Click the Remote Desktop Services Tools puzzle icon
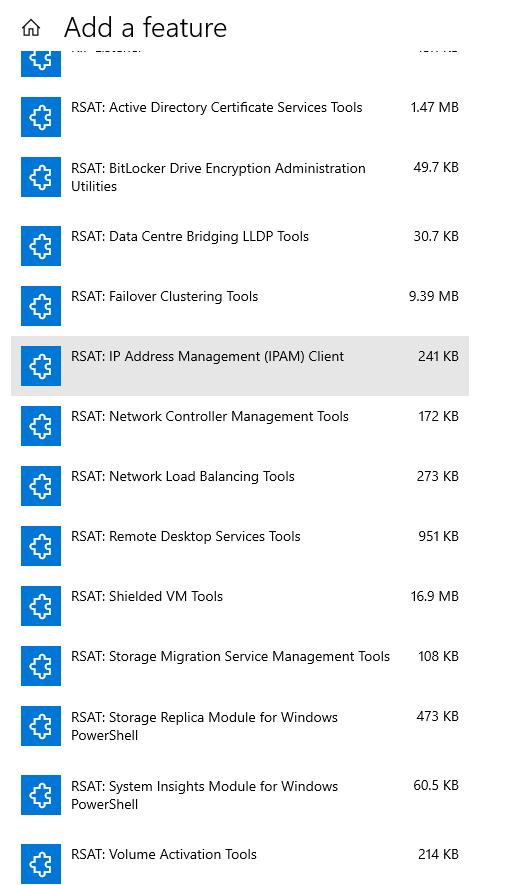Image resolution: width=520 pixels, height=885 pixels. point(41,546)
